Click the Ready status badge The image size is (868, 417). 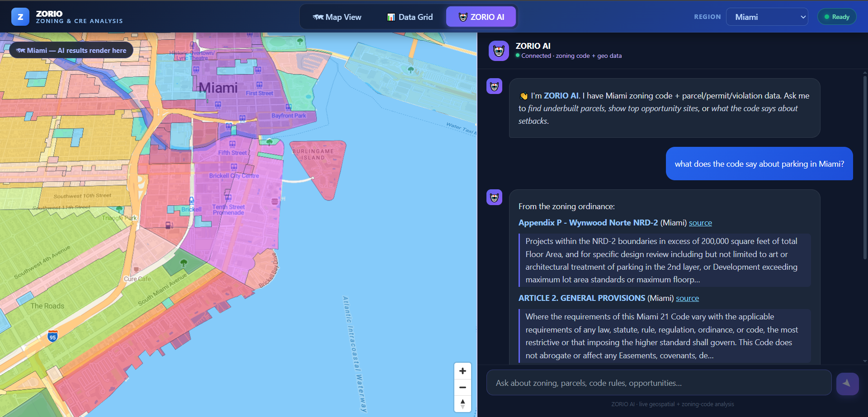(x=837, y=17)
